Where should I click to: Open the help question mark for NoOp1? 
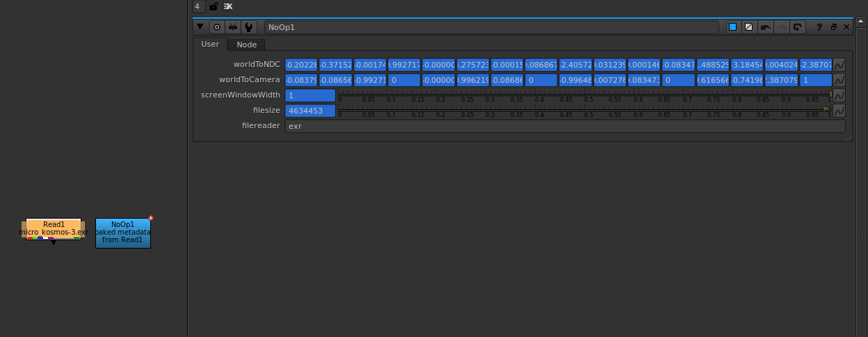click(819, 27)
